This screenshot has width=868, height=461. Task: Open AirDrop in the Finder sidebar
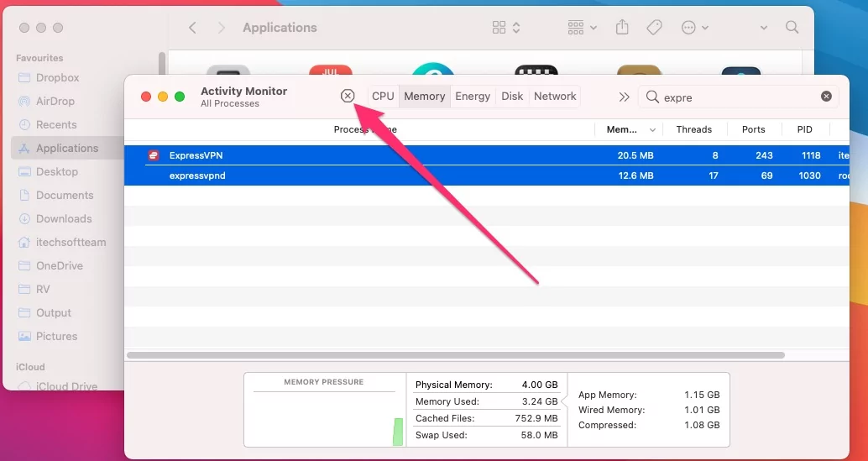tap(55, 102)
